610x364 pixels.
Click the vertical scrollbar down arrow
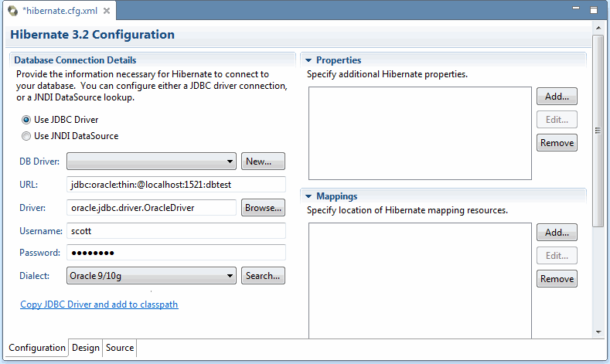[598, 332]
